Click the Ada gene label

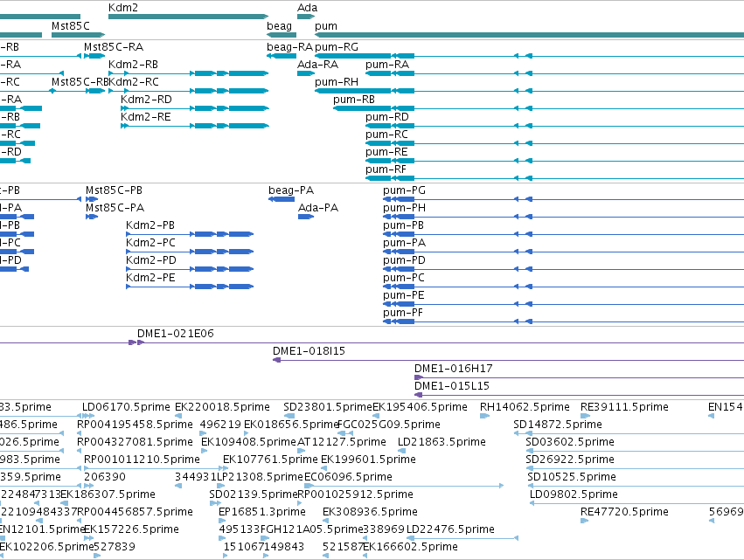click(307, 8)
